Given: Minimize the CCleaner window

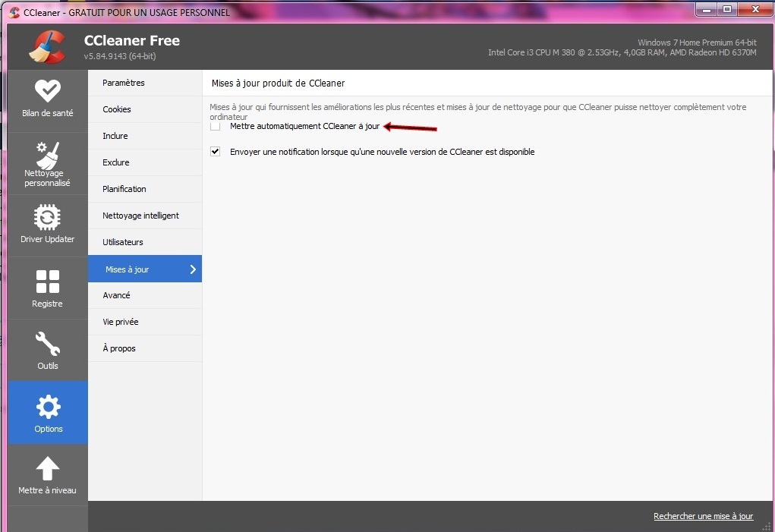Looking at the screenshot, I should coord(707,9).
